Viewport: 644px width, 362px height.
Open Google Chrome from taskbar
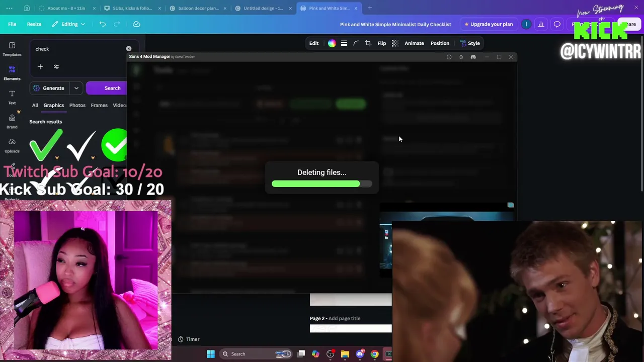pos(374,354)
